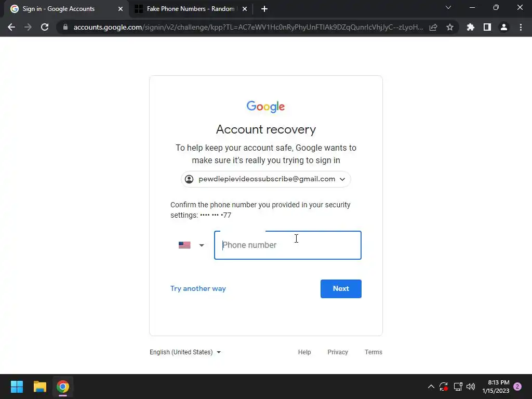
Task: Click the address bar URL
Action: pos(248,27)
